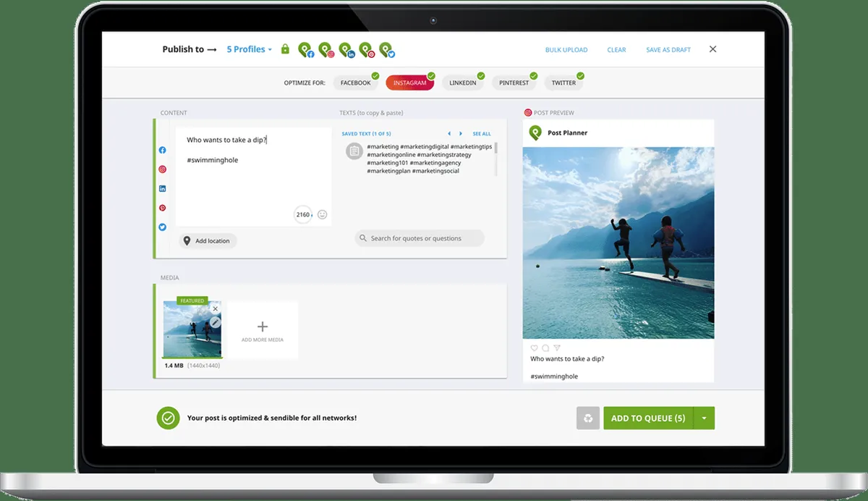Open the 5 Profiles dropdown

click(250, 49)
